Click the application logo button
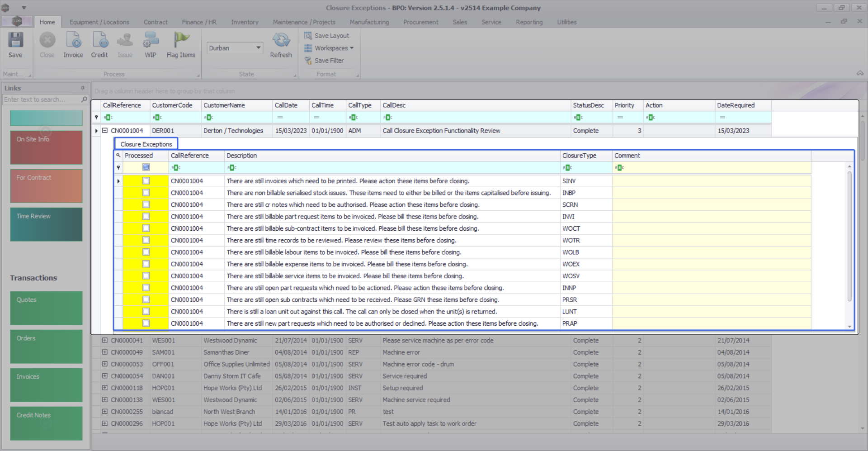The height and width of the screenshot is (451, 868). 17,21
